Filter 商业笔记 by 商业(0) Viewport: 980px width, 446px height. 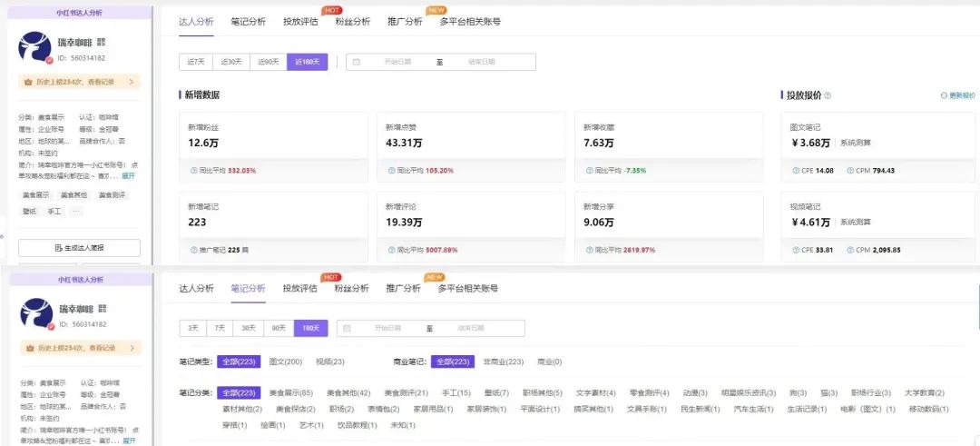pos(550,362)
